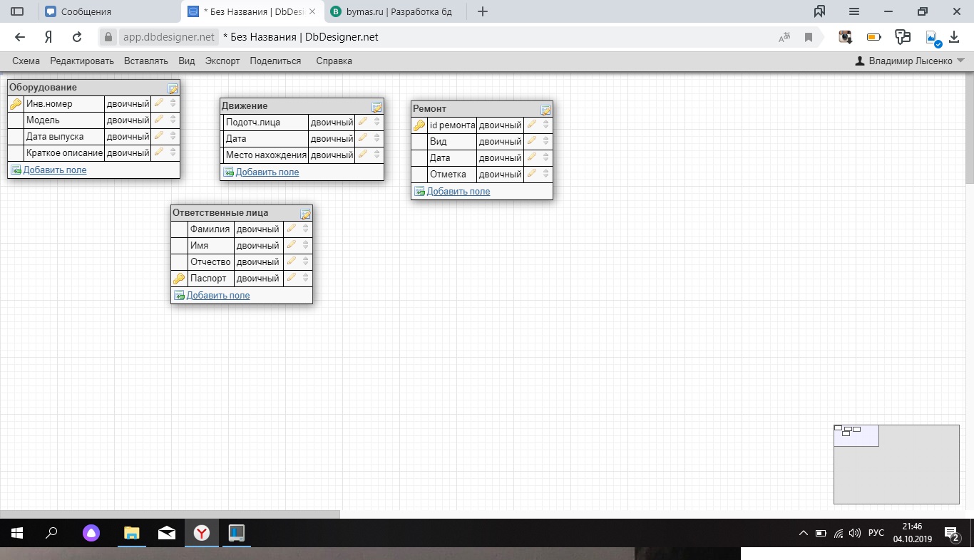Click edit icon on Движение table header

point(376,107)
